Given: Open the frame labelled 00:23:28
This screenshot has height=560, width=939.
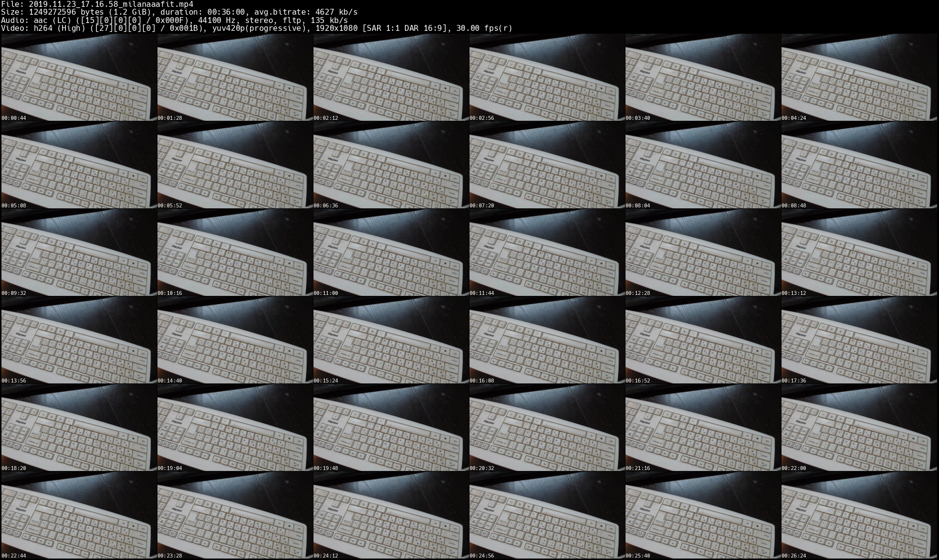Looking at the screenshot, I should point(235,515).
